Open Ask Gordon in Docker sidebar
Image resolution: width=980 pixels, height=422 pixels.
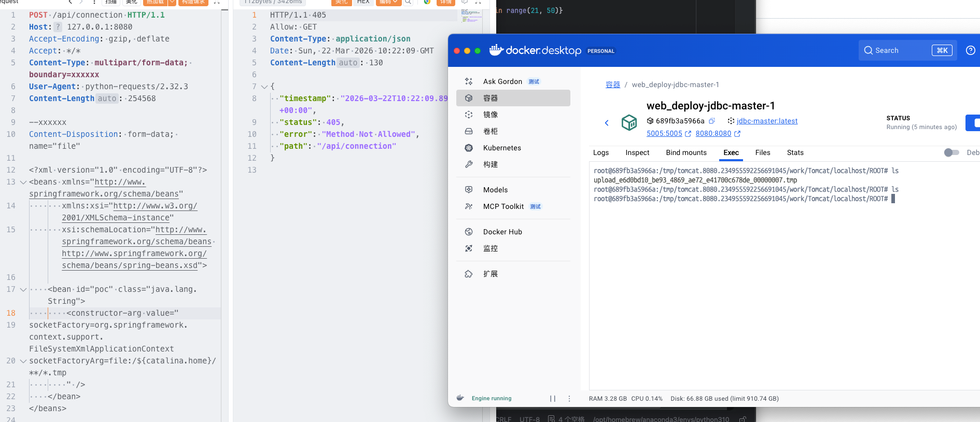pyautogui.click(x=513, y=81)
